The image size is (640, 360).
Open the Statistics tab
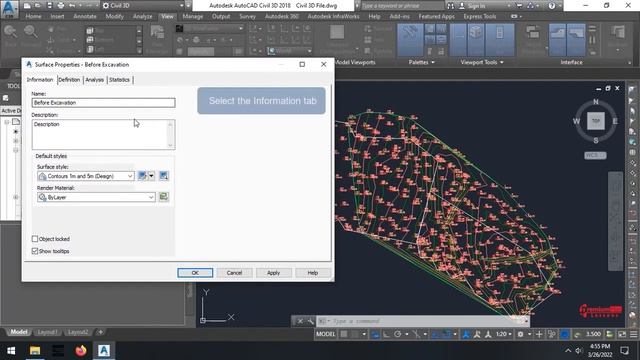[119, 80]
